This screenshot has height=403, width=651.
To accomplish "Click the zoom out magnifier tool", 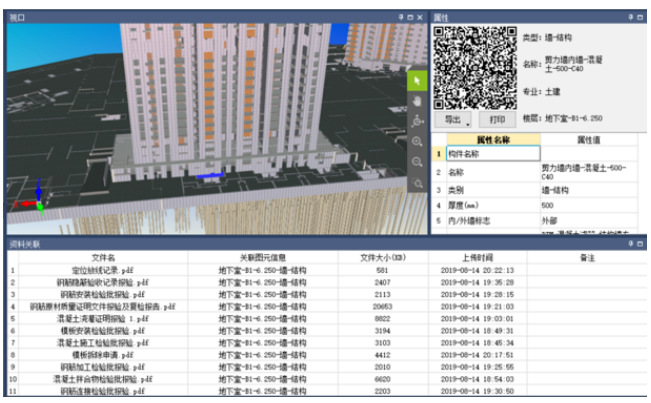I will coord(417,162).
